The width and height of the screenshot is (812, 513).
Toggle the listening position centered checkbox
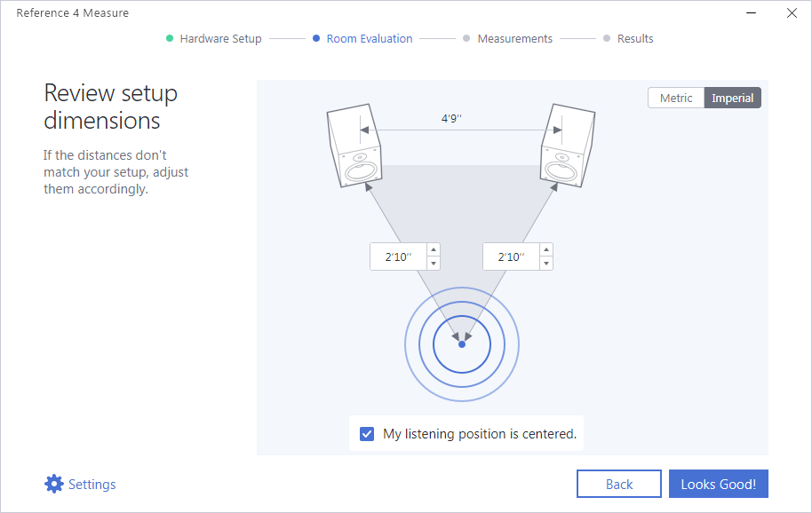pyautogui.click(x=367, y=434)
